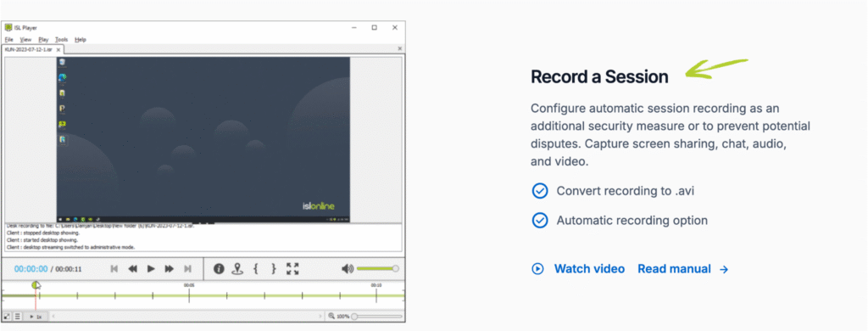
Task: Toggle the list-lines icon in status bar
Action: click(17, 316)
